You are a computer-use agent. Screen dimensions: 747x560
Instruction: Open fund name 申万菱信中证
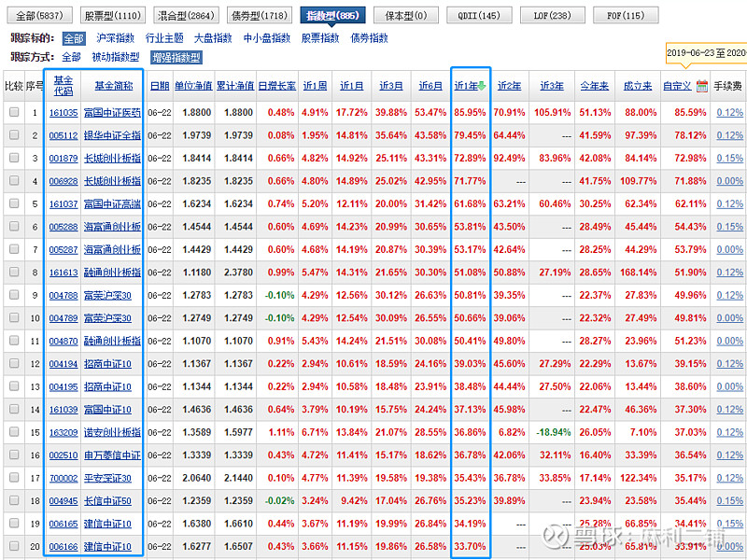click(112, 455)
